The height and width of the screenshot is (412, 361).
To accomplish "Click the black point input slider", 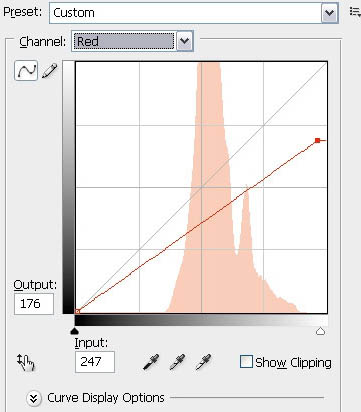I will point(75,331).
